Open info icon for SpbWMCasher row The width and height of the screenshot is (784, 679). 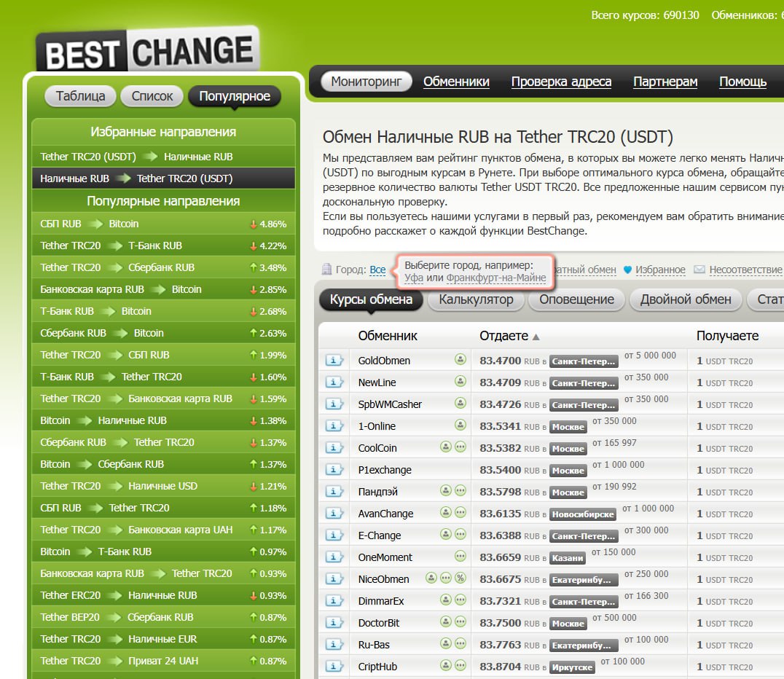(x=334, y=404)
